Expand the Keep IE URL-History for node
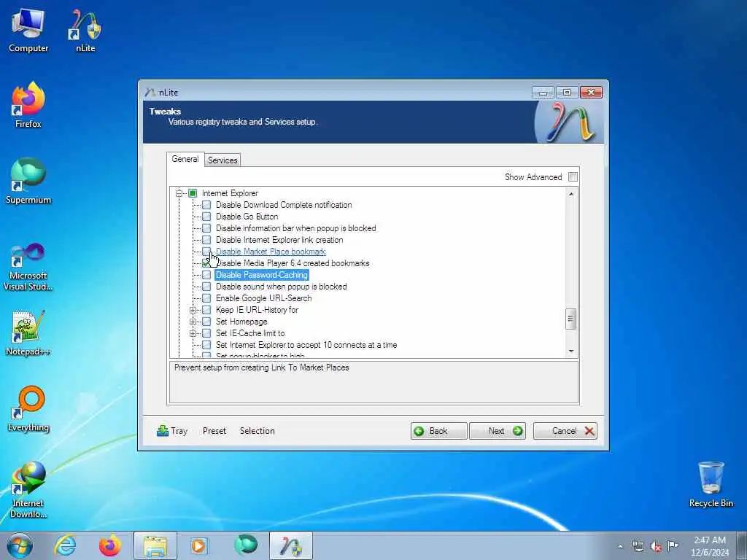 click(x=193, y=310)
